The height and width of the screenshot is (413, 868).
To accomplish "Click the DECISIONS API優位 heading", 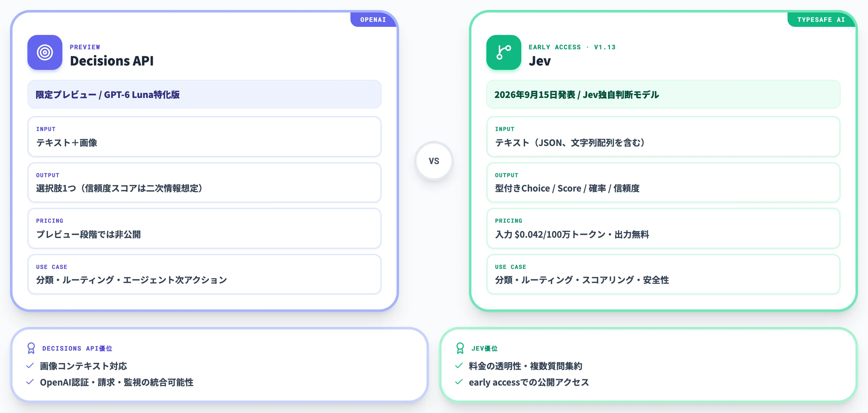I will pos(77,348).
